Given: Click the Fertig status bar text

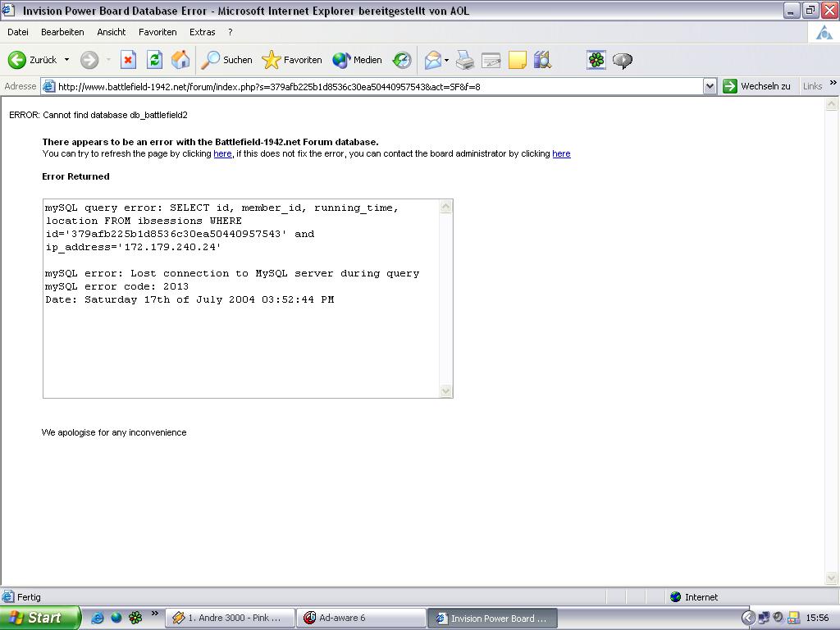Looking at the screenshot, I should (29, 597).
